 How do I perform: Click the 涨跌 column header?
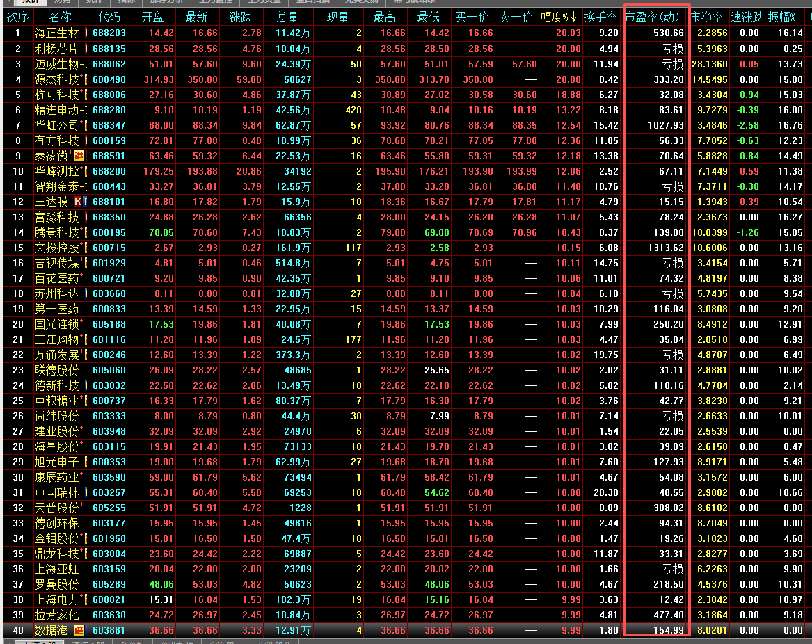(240, 17)
